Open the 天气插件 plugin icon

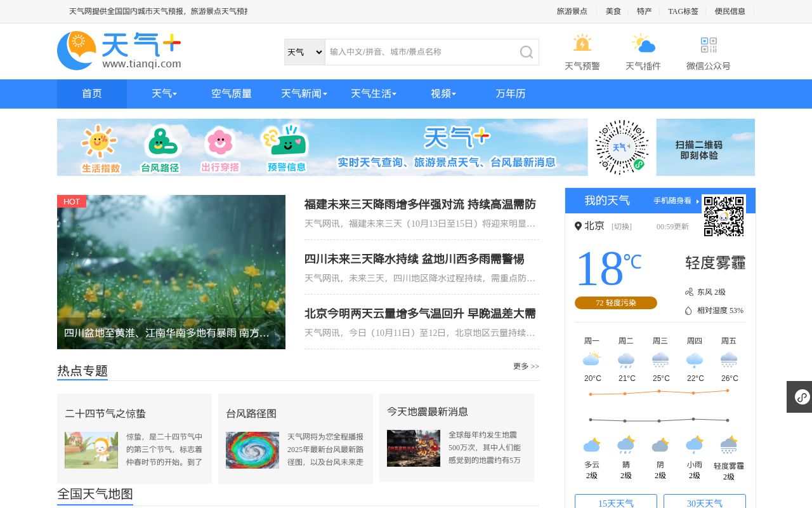[643, 43]
